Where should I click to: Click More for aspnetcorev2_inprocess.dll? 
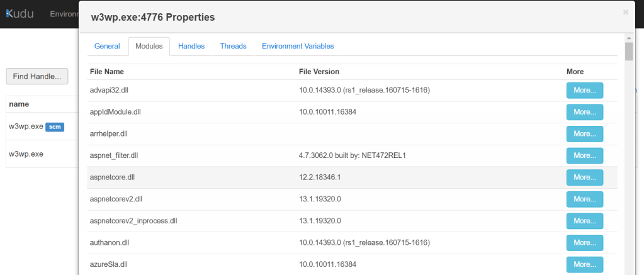tap(585, 221)
